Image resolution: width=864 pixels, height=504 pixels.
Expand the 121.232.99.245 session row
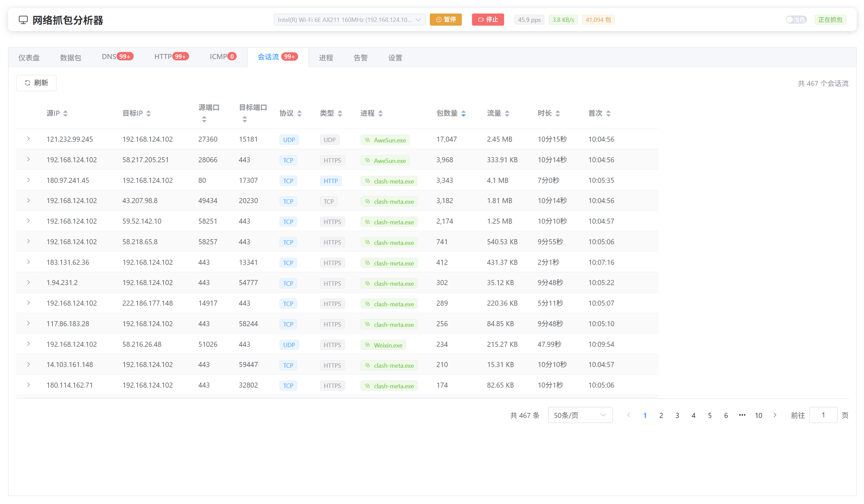coord(28,139)
